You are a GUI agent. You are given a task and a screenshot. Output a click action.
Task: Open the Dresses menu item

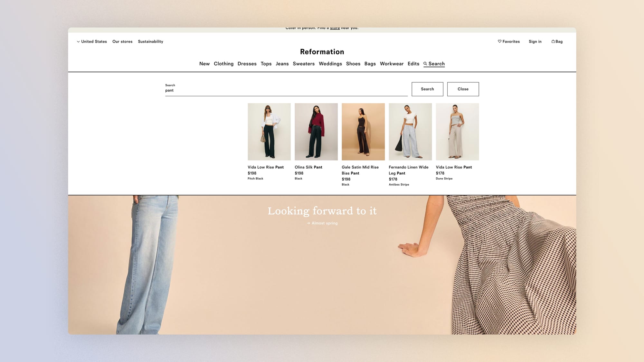click(x=247, y=64)
